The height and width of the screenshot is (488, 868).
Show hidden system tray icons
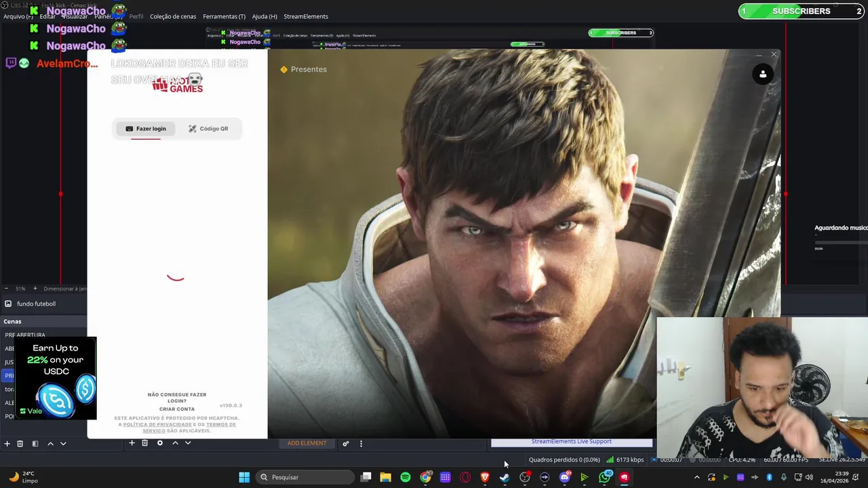tap(696, 477)
